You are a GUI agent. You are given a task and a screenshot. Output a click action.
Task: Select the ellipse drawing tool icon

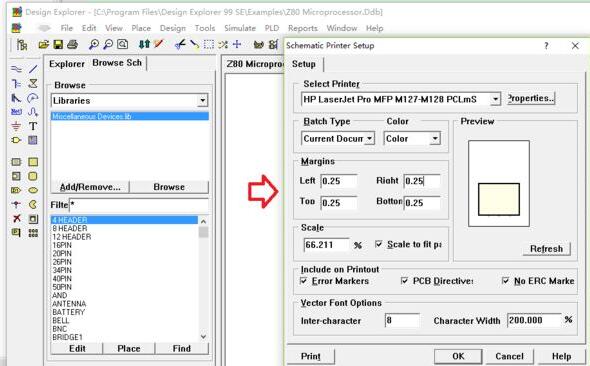(x=33, y=190)
